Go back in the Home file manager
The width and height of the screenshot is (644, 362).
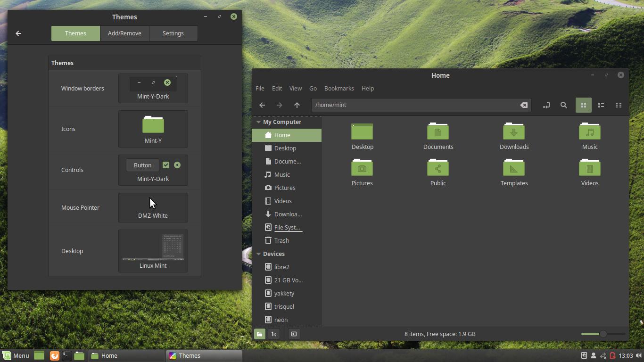pos(262,105)
